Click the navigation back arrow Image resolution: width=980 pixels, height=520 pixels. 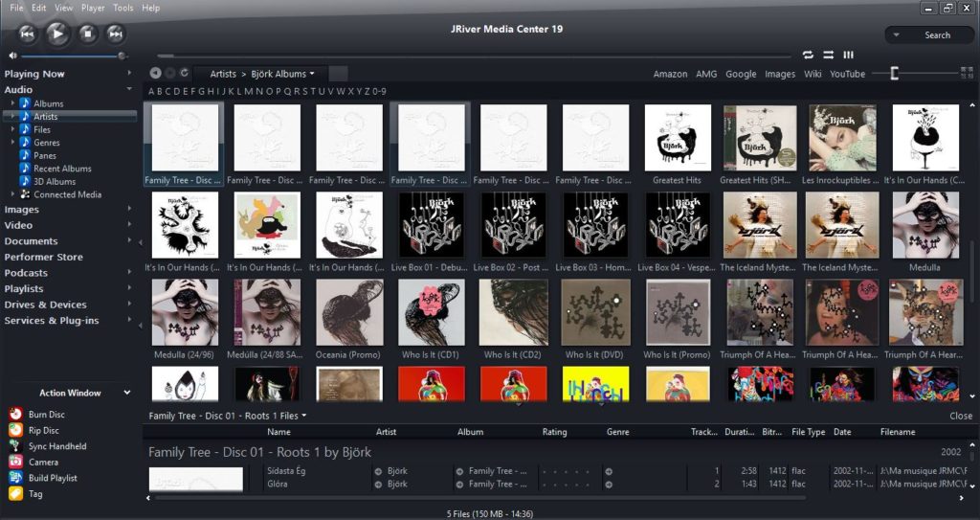click(x=155, y=73)
